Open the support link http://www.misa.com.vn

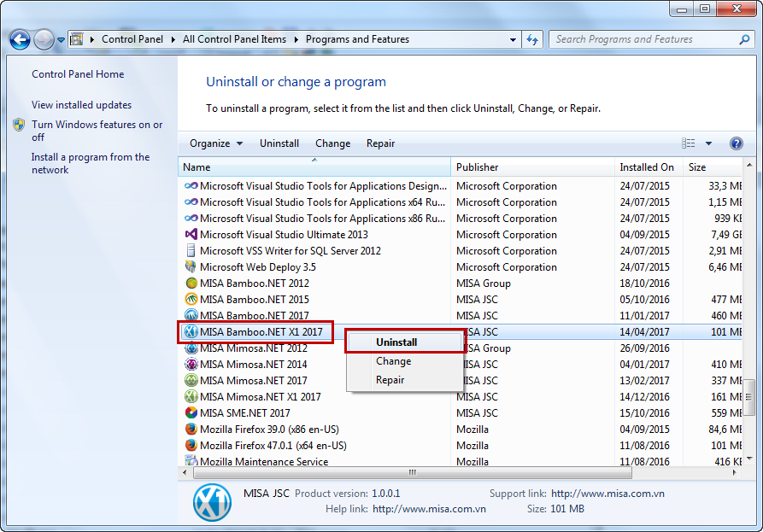click(607, 494)
